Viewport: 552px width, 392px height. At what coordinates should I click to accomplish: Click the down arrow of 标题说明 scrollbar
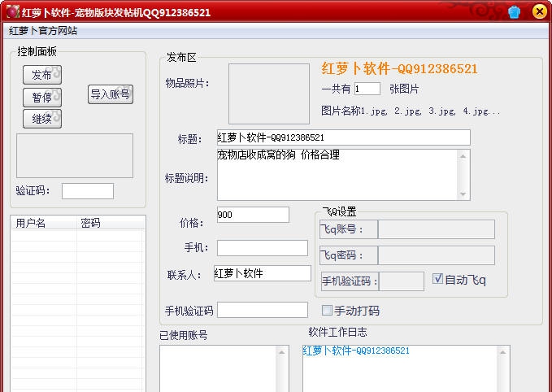(x=463, y=194)
